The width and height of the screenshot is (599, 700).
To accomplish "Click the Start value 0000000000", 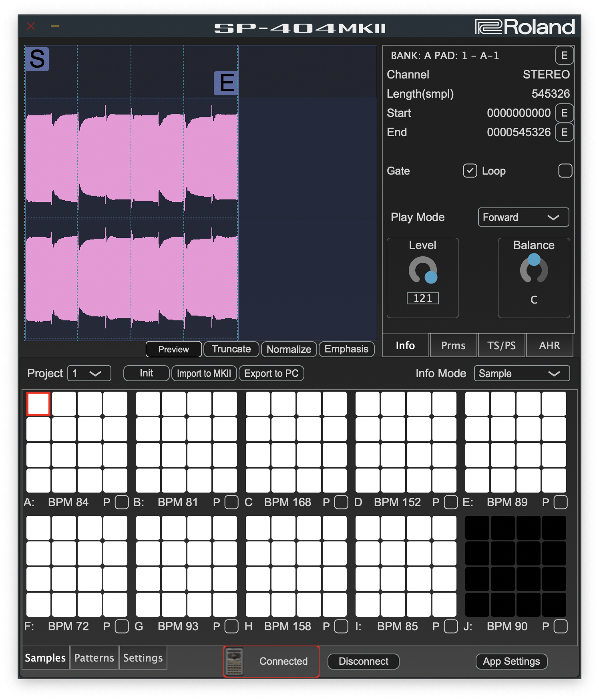I will coord(519,113).
